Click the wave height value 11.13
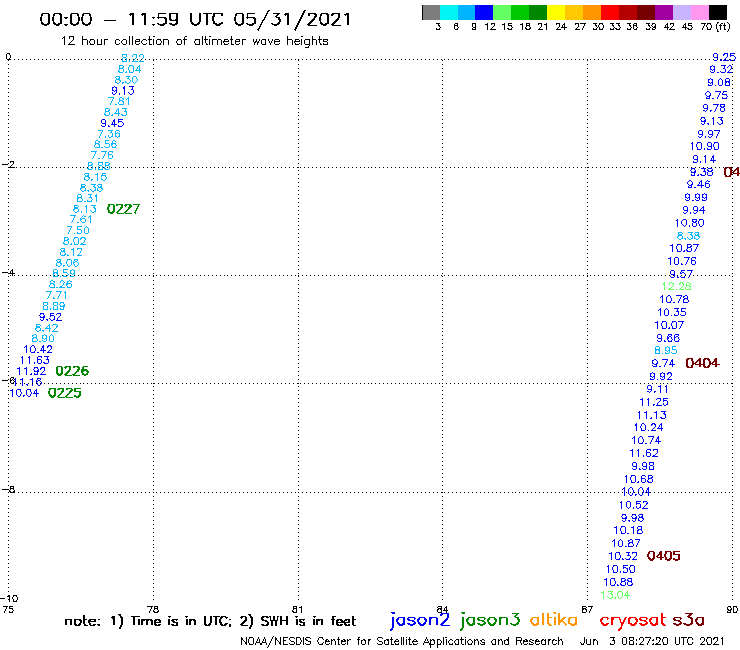This screenshot has width=740, height=650. click(x=651, y=415)
